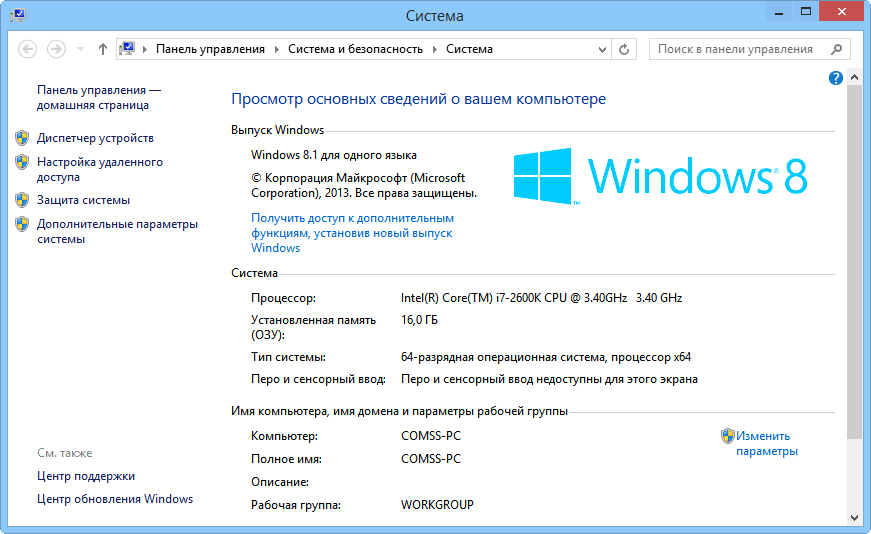Screen dimensions: 871x534
Task: Open the system icon menu in the title bar
Action: point(15,15)
